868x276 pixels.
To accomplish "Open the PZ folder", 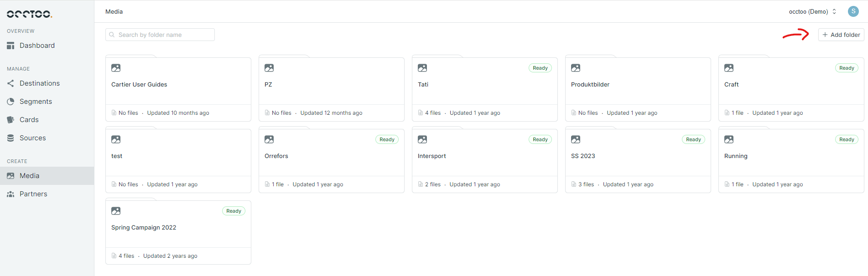I will [x=332, y=89].
